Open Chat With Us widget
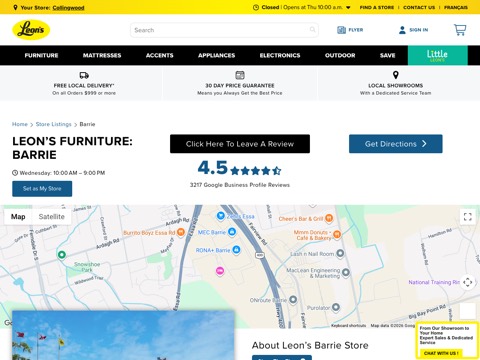This screenshot has width=480, height=360. click(x=441, y=353)
